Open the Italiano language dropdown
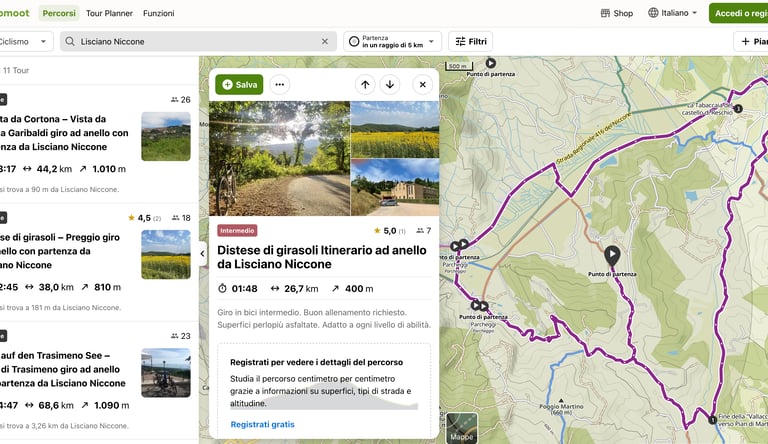The width and height of the screenshot is (768, 444). tap(672, 13)
